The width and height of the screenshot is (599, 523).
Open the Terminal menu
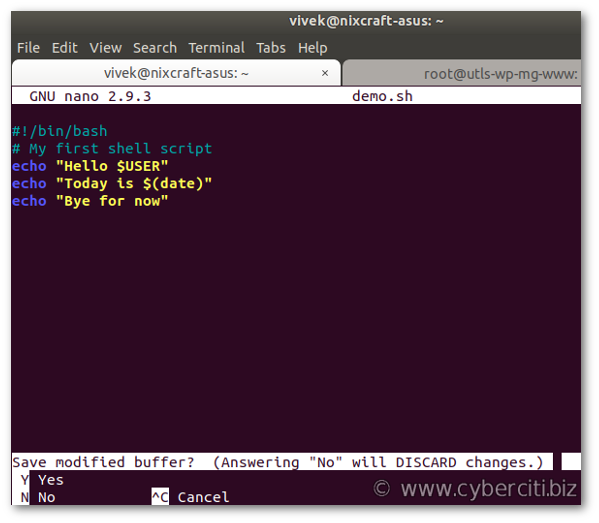(x=216, y=48)
